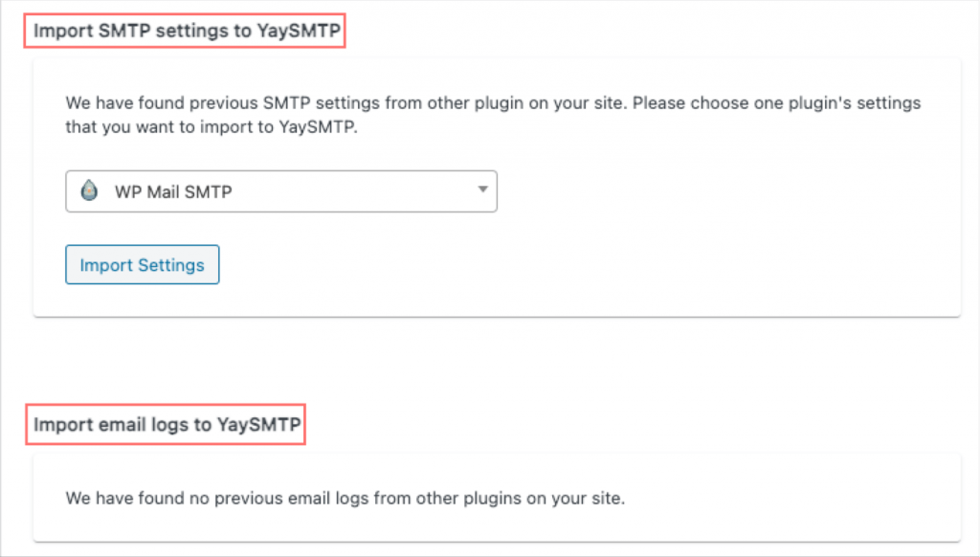
Task: Click the WP Mail SMTP pigeon icon
Action: [89, 191]
